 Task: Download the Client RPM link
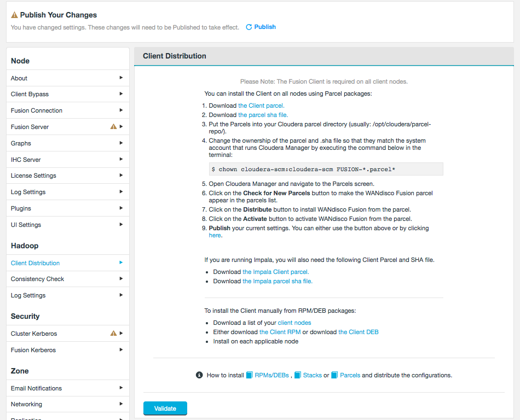(x=280, y=332)
